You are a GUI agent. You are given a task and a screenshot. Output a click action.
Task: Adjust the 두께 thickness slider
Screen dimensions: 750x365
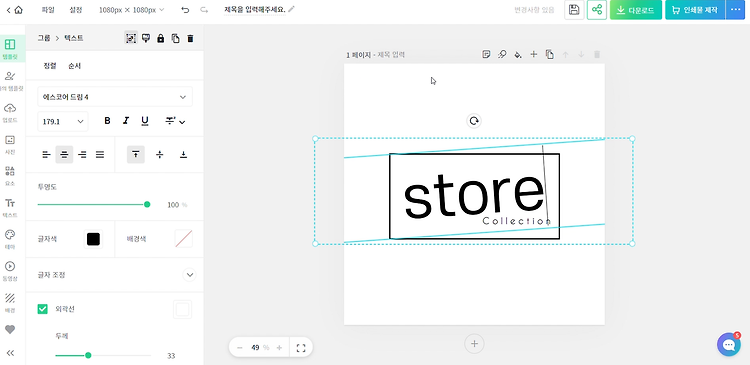coord(103,355)
